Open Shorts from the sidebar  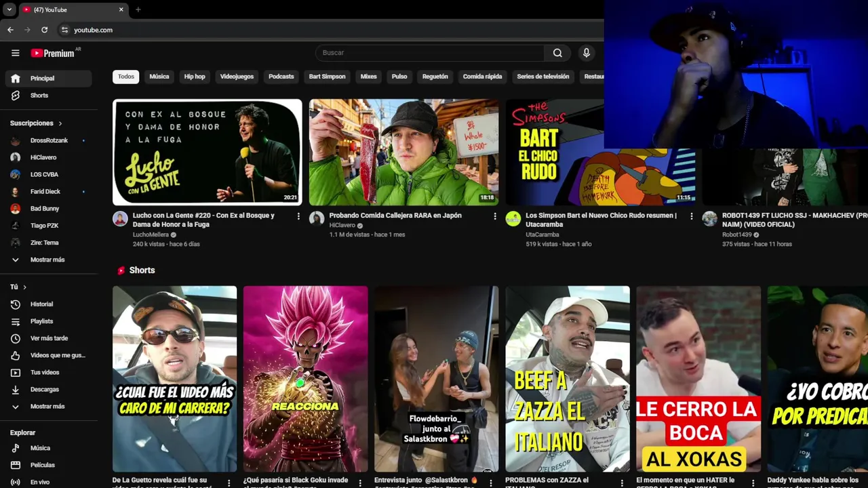(x=47, y=96)
